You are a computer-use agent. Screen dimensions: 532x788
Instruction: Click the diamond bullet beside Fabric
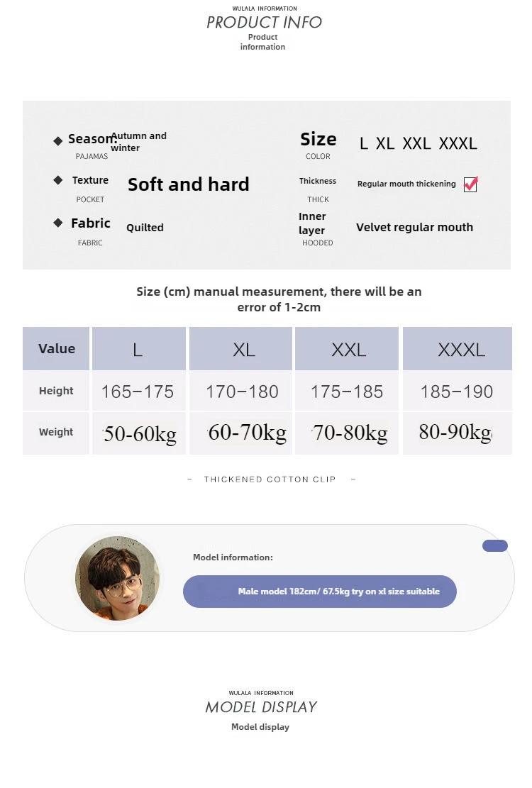point(58,223)
